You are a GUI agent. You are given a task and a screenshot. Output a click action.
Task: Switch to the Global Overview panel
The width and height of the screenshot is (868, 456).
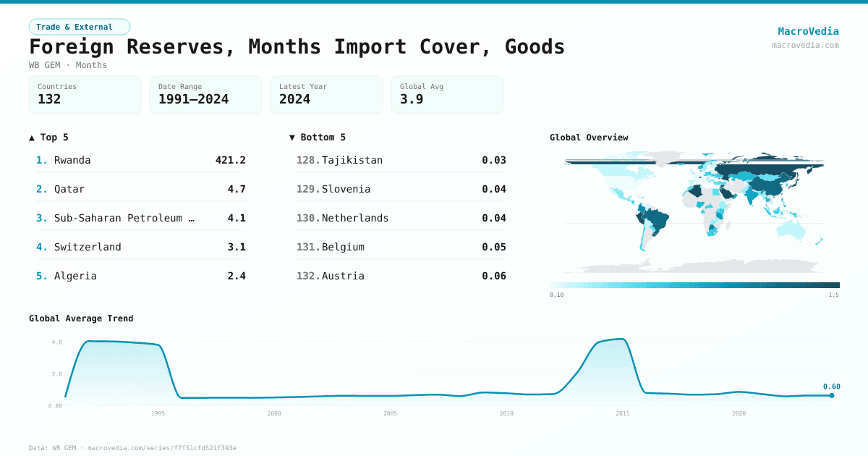[589, 137]
